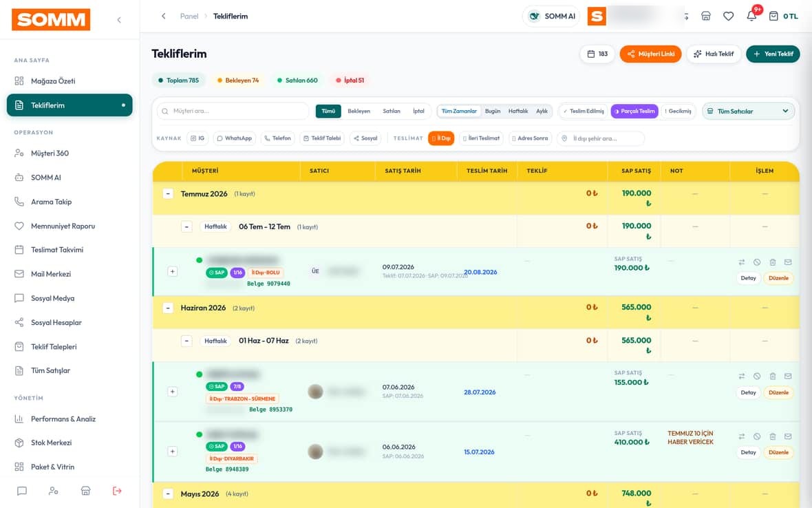Image resolution: width=812 pixels, height=508 pixels.
Task: Toggle the Teslim Edilmiş filter
Action: (584, 112)
